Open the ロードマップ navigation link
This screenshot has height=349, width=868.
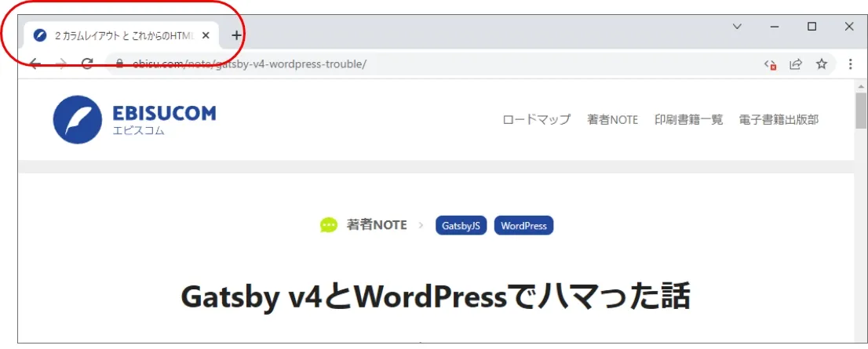(536, 120)
